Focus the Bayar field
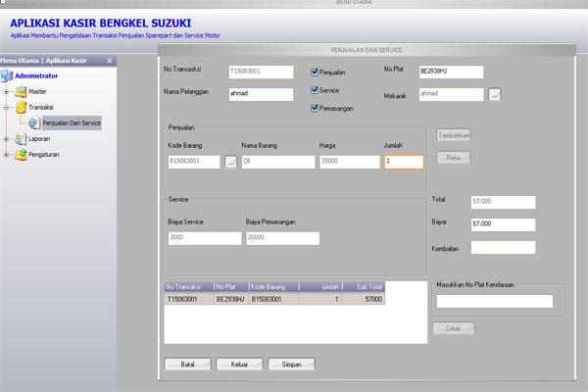Viewport: 588px width, 392px height. coord(504,225)
